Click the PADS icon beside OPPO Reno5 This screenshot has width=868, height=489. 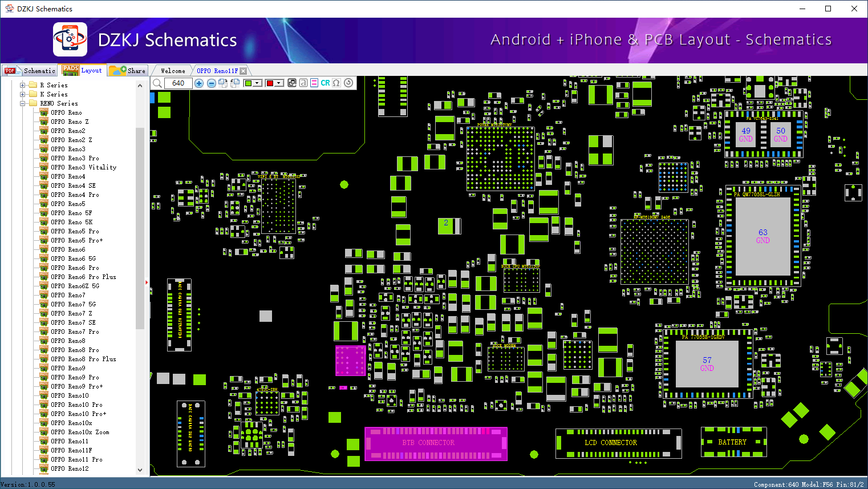(x=44, y=204)
